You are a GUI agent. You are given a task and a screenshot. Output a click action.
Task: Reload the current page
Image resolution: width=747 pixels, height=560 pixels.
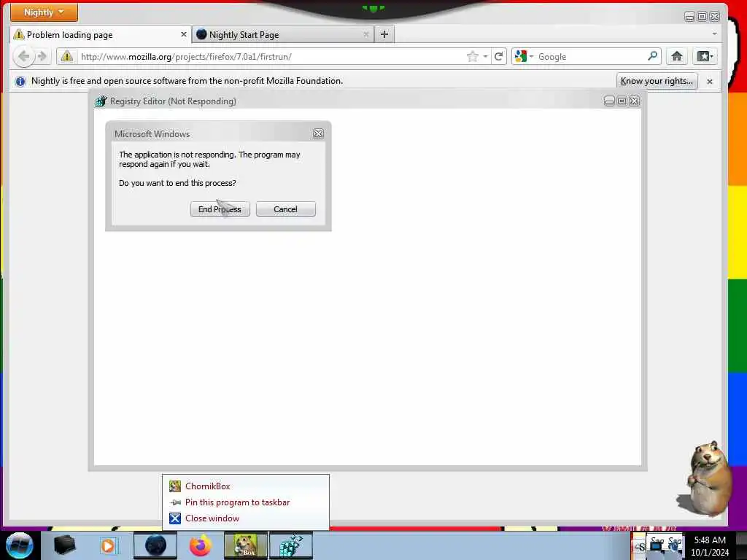(499, 57)
